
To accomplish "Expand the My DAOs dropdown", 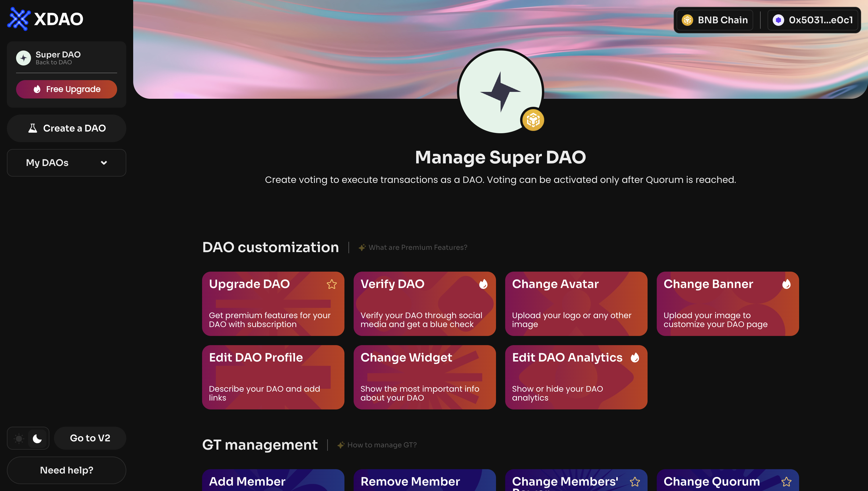I will click(66, 163).
